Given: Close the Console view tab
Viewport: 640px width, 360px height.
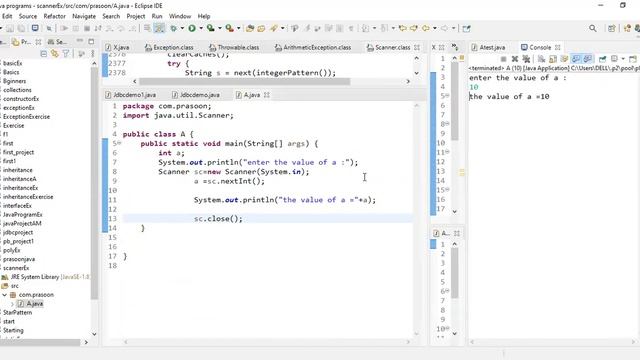Looking at the screenshot, I should pyautogui.click(x=558, y=47).
